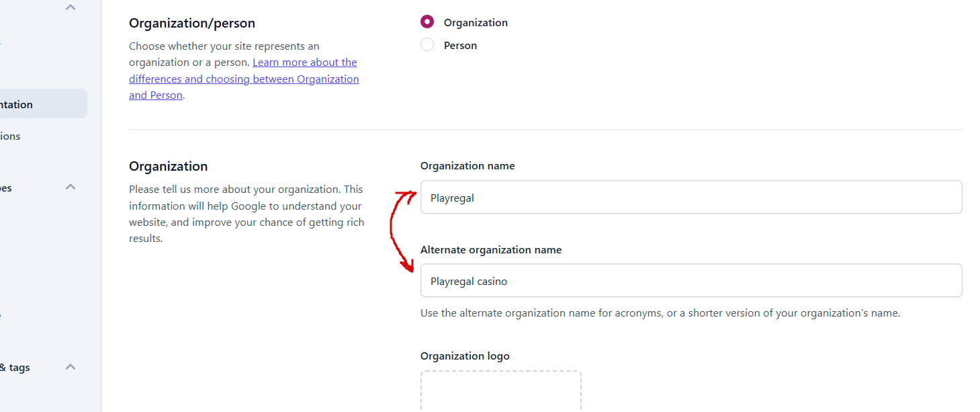The image size is (980, 412).
Task: Click the 'Person' radio label text
Action: click(460, 46)
